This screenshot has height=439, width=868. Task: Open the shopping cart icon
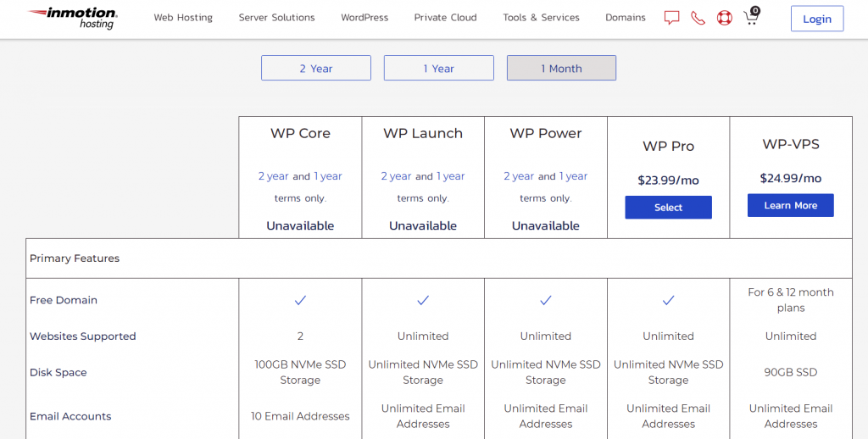751,17
